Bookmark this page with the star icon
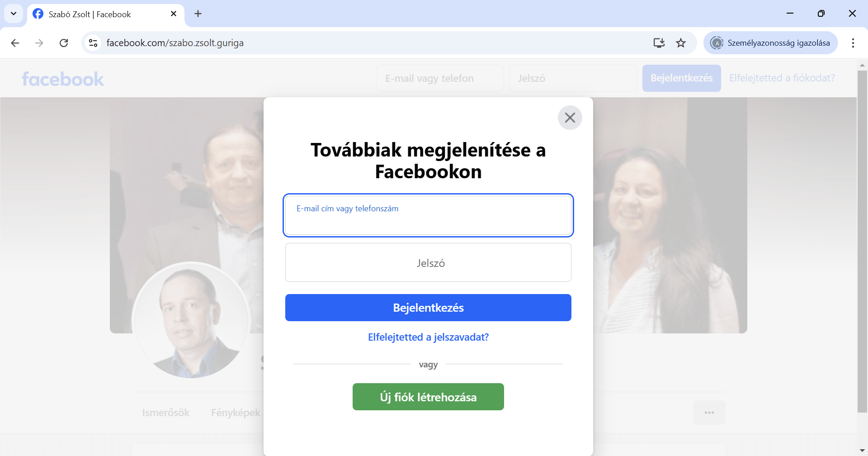This screenshot has height=456, width=868. 680,43
